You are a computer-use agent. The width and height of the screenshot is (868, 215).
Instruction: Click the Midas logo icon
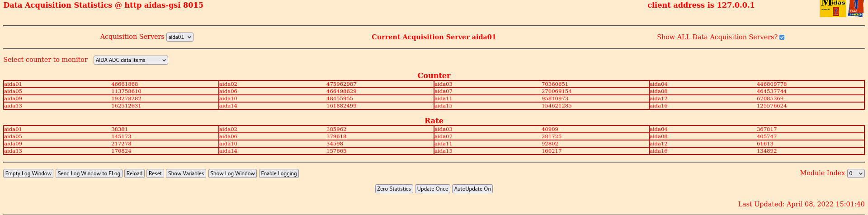click(832, 8)
